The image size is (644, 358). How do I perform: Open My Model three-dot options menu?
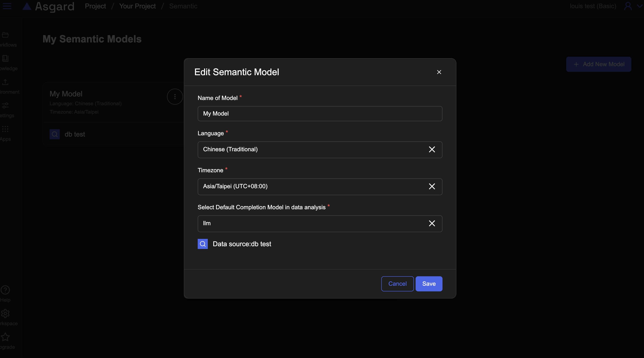(x=175, y=97)
